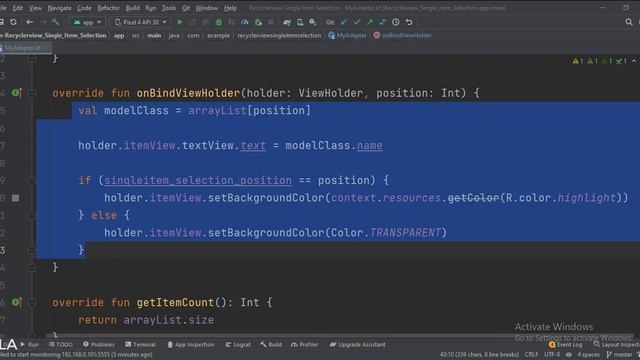Click the onBindViewHolder breadcrumb
The image size is (640, 360).
(x=402, y=36)
